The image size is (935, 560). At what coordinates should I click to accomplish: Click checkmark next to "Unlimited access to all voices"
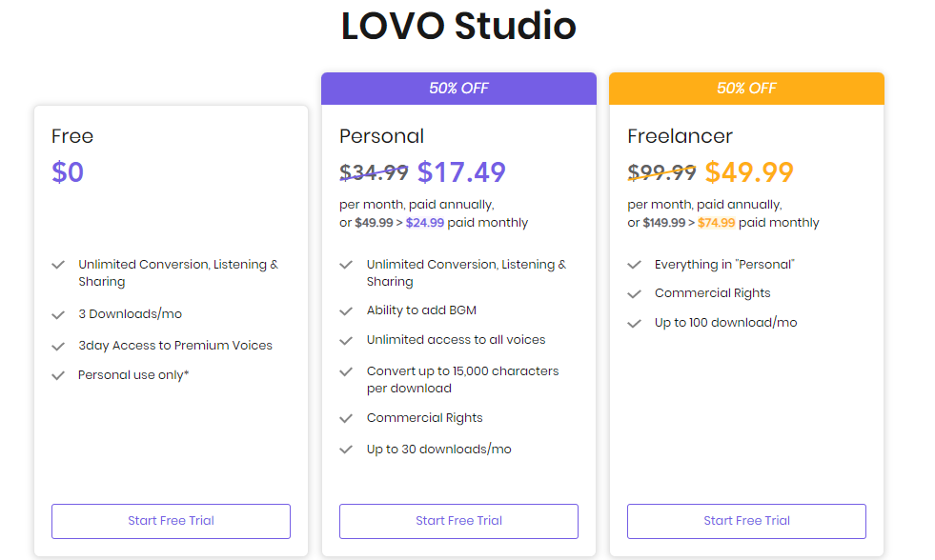346,340
